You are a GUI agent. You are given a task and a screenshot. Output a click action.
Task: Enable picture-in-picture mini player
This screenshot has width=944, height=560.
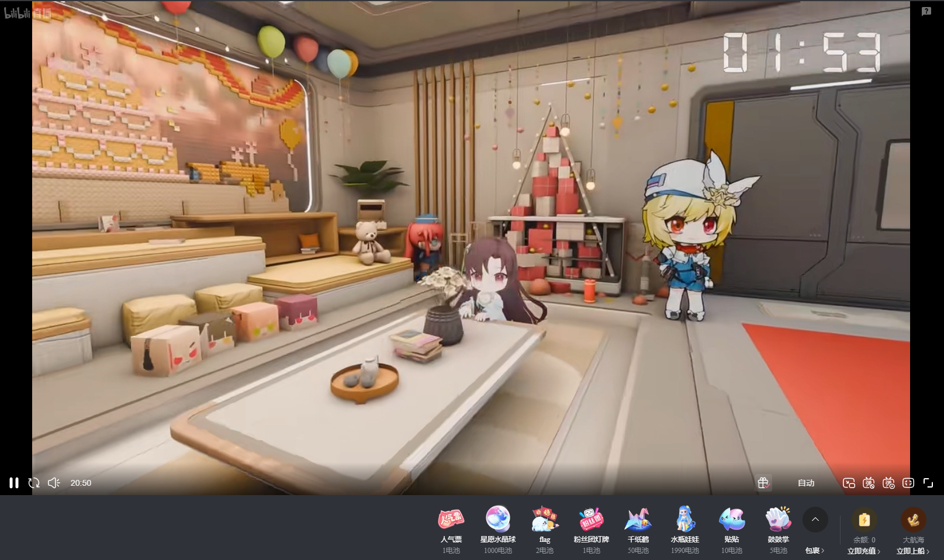(849, 483)
